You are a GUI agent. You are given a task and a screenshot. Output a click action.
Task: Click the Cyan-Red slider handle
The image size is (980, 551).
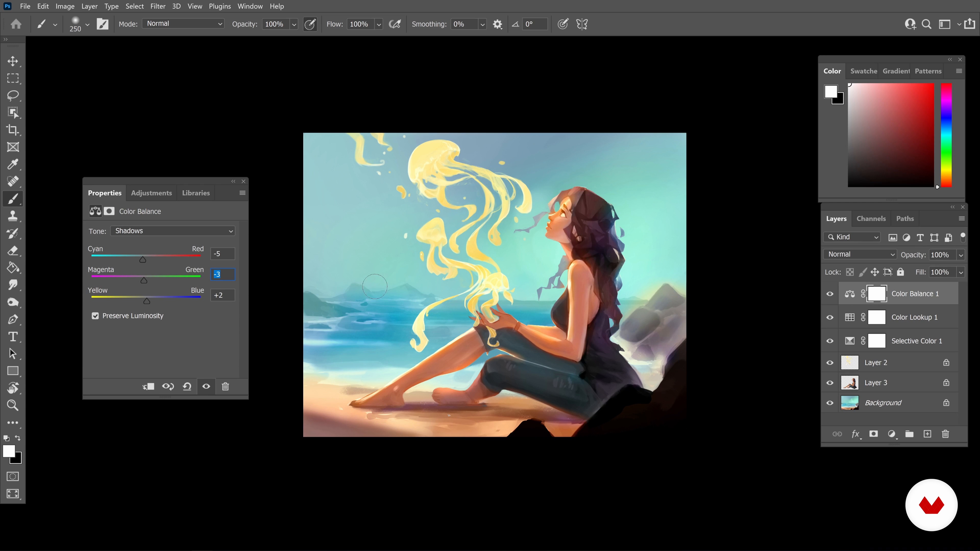(143, 260)
